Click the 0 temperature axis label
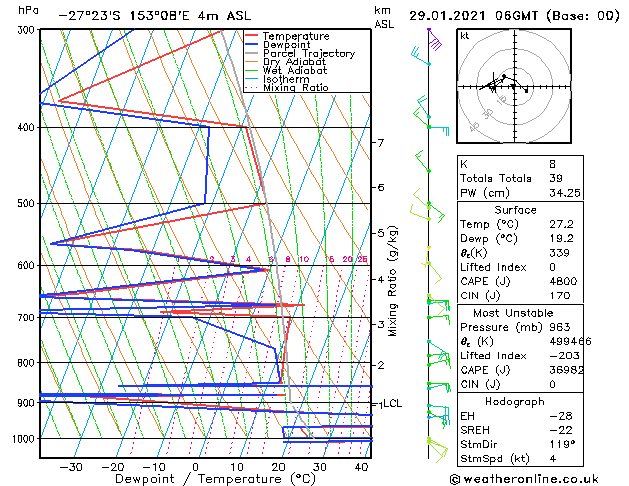The width and height of the screenshot is (629, 486). tap(195, 467)
